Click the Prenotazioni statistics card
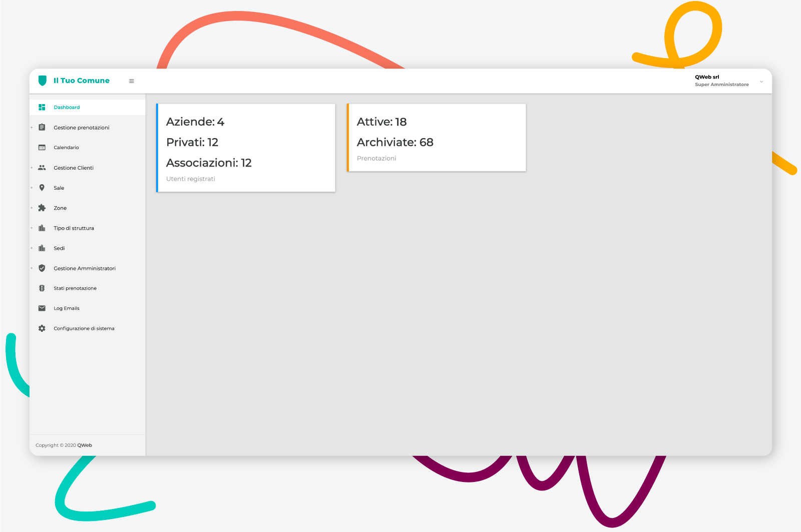The width and height of the screenshot is (801, 532). click(437, 138)
